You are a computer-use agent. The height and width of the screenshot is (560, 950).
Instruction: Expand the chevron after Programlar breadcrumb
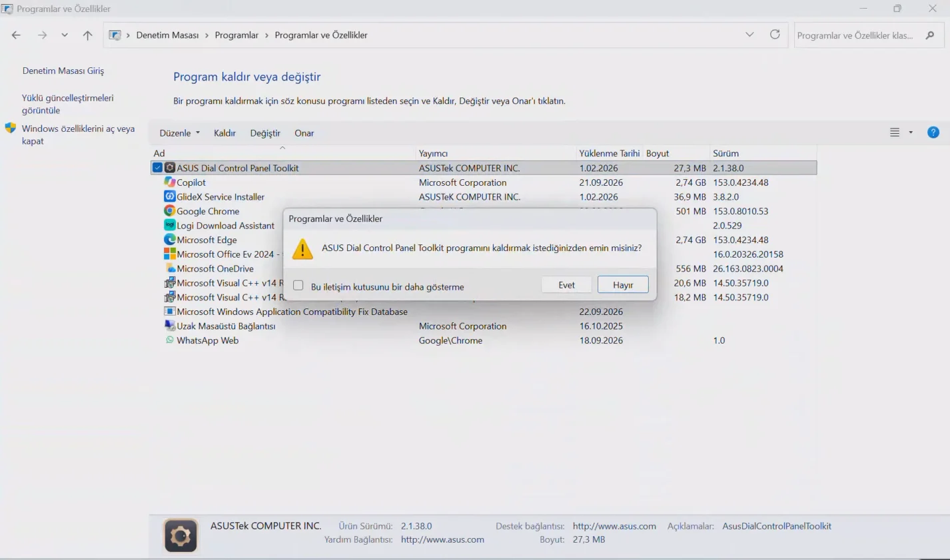click(266, 35)
